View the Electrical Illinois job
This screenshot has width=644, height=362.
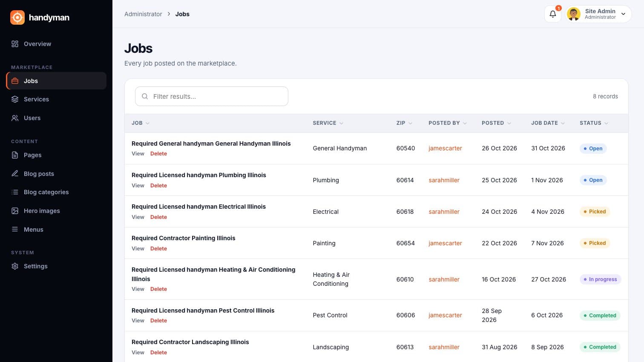(138, 217)
